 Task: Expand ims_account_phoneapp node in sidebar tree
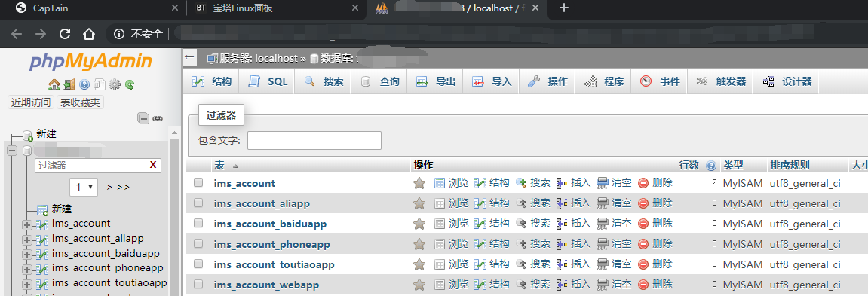click(x=26, y=270)
